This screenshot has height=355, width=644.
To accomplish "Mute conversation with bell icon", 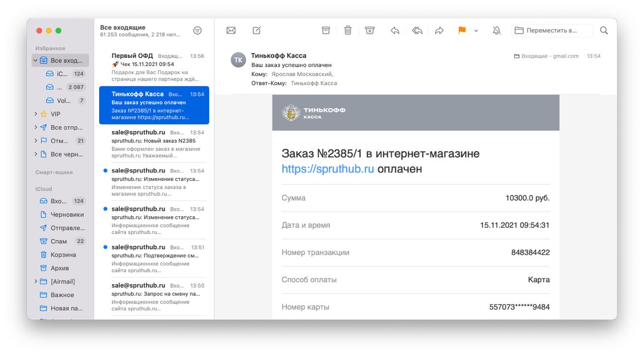I will pos(497,31).
